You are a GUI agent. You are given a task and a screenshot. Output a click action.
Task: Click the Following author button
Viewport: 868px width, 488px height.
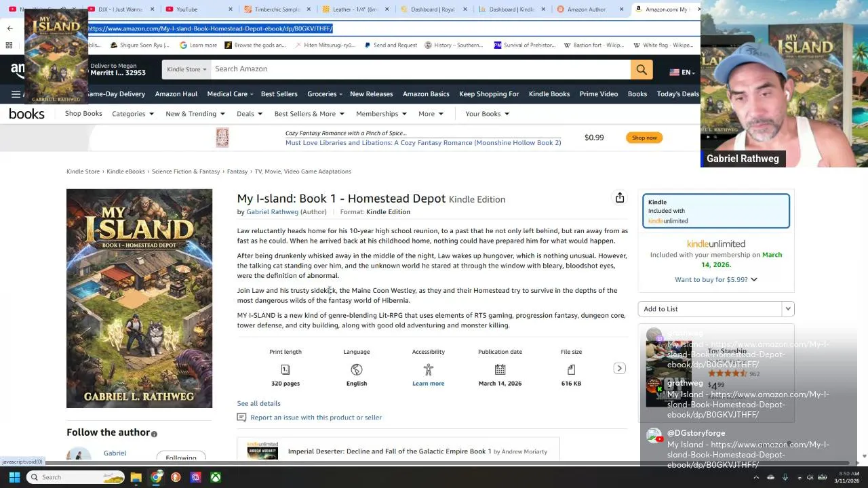(181, 457)
